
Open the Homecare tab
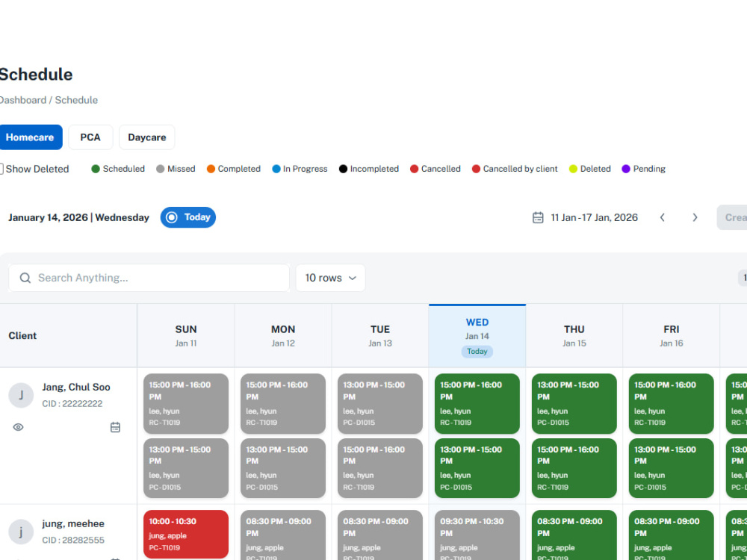click(x=30, y=137)
